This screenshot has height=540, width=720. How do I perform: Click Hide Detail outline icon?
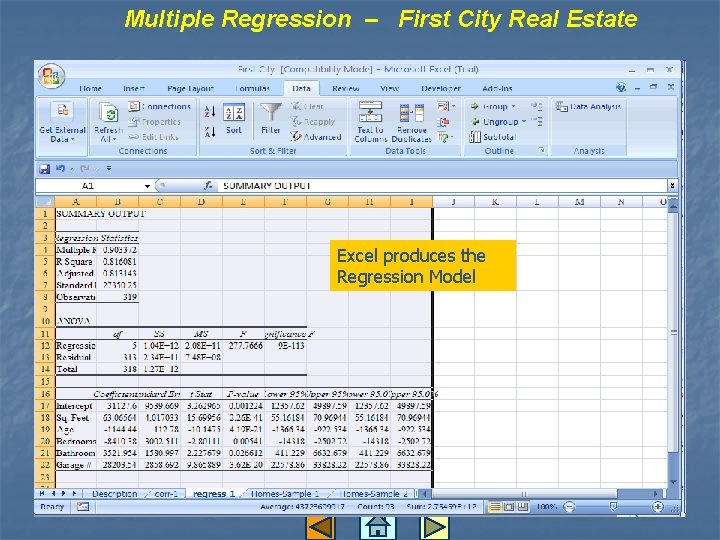536,122
